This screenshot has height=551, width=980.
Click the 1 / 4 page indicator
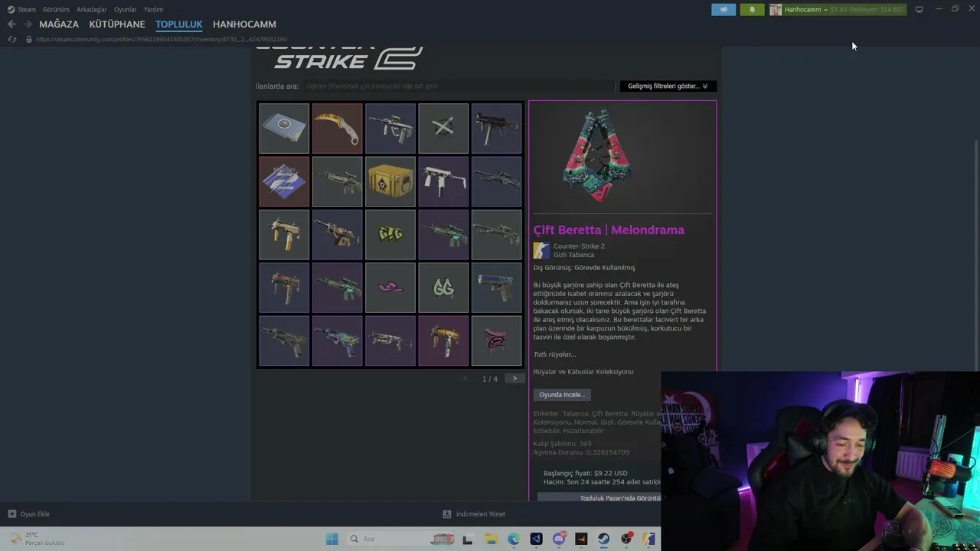pos(490,379)
